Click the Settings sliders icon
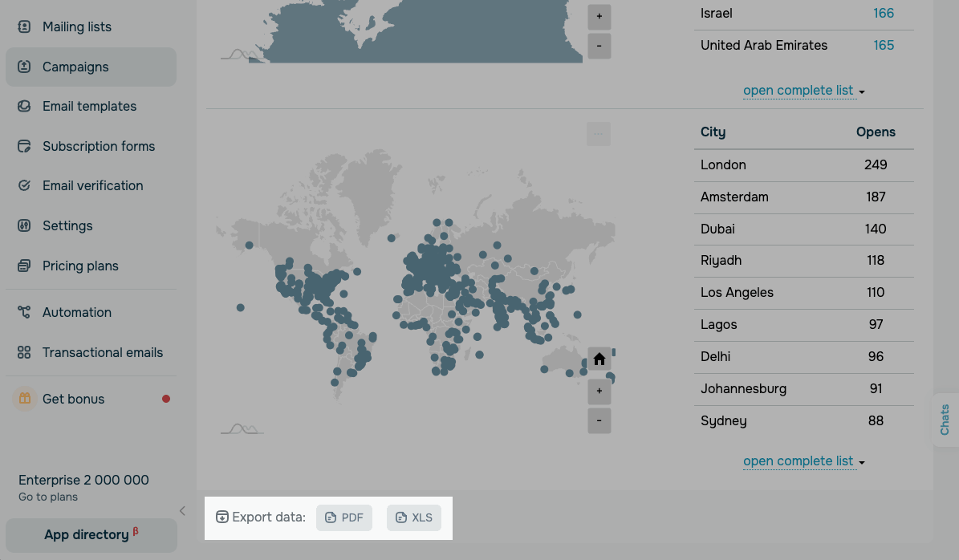Viewport: 959px width, 560px height. [x=24, y=225]
